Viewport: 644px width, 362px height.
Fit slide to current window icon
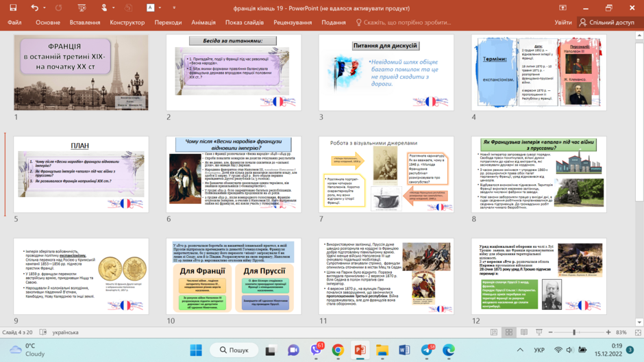638,332
